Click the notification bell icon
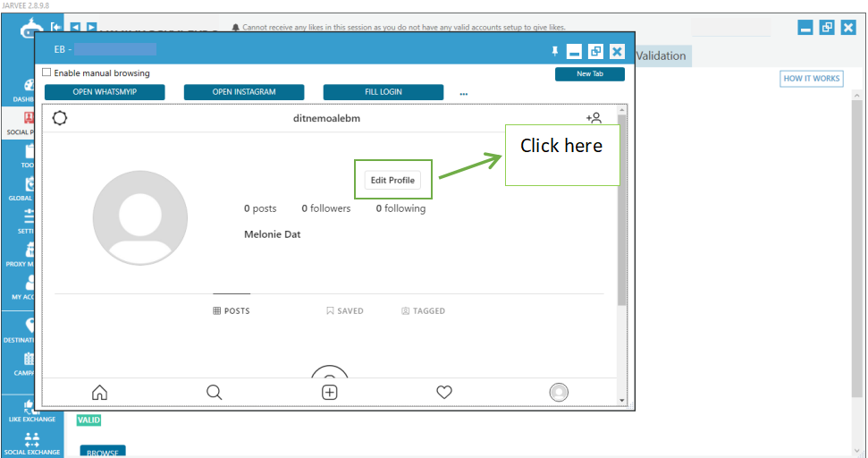Image resolution: width=868 pixels, height=458 pixels. 235,27
